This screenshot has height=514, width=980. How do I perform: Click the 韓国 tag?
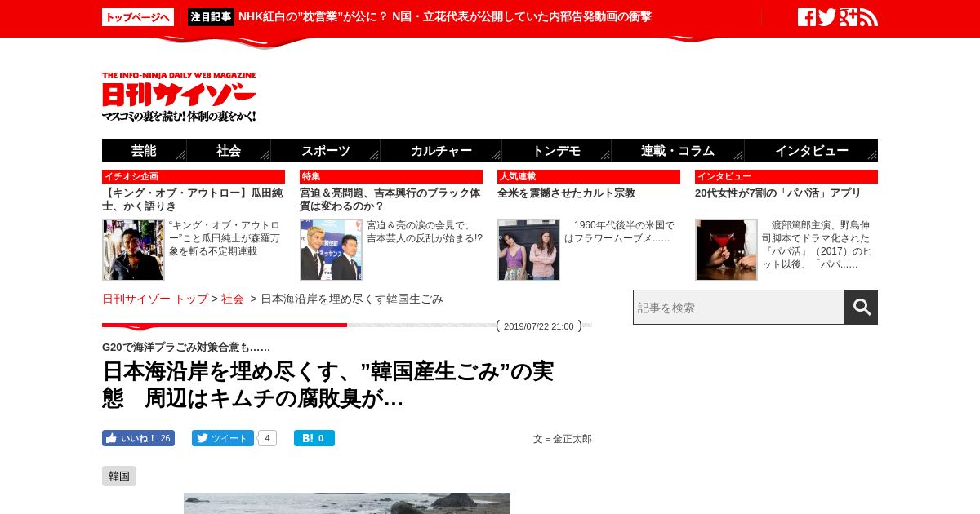(119, 476)
